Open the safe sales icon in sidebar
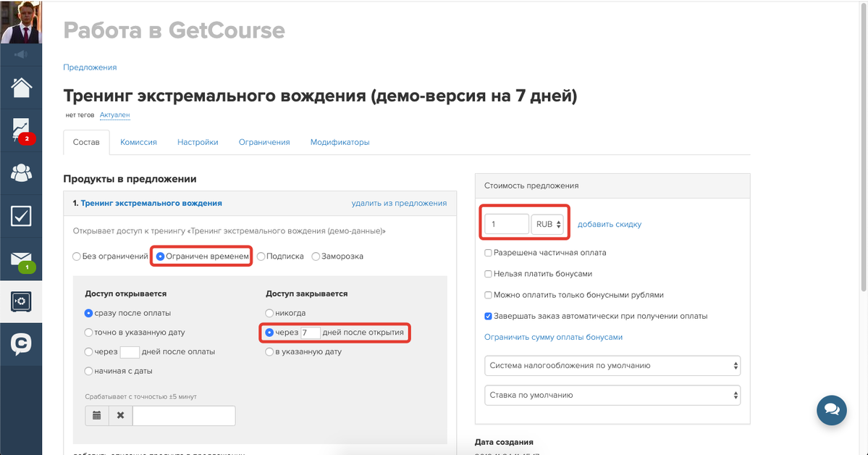Viewport: 868px width, 455px height. (x=21, y=301)
